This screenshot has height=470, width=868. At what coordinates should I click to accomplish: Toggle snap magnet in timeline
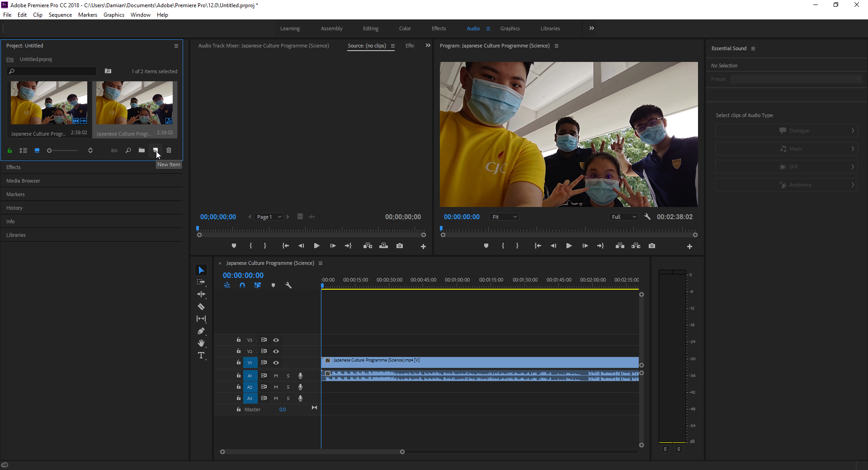point(242,286)
